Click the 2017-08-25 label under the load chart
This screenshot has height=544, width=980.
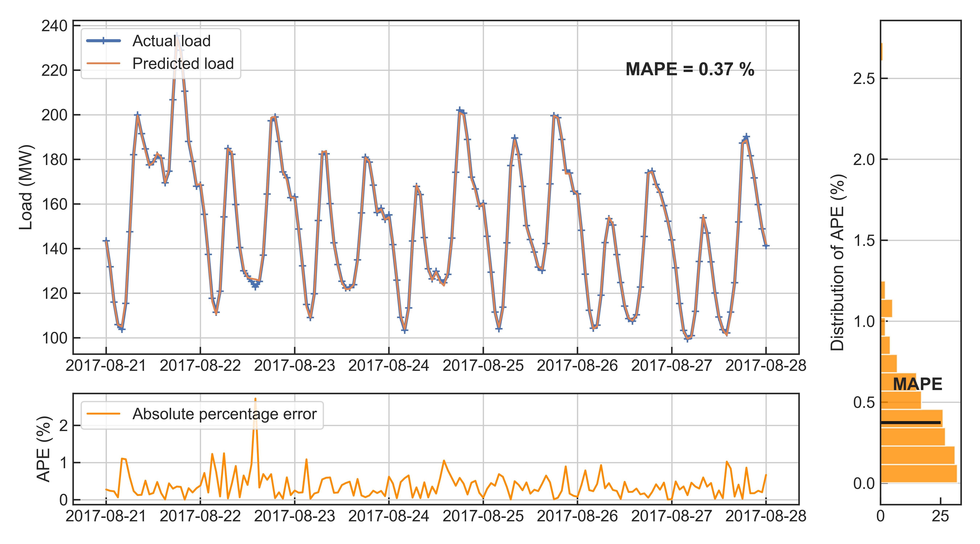(483, 366)
